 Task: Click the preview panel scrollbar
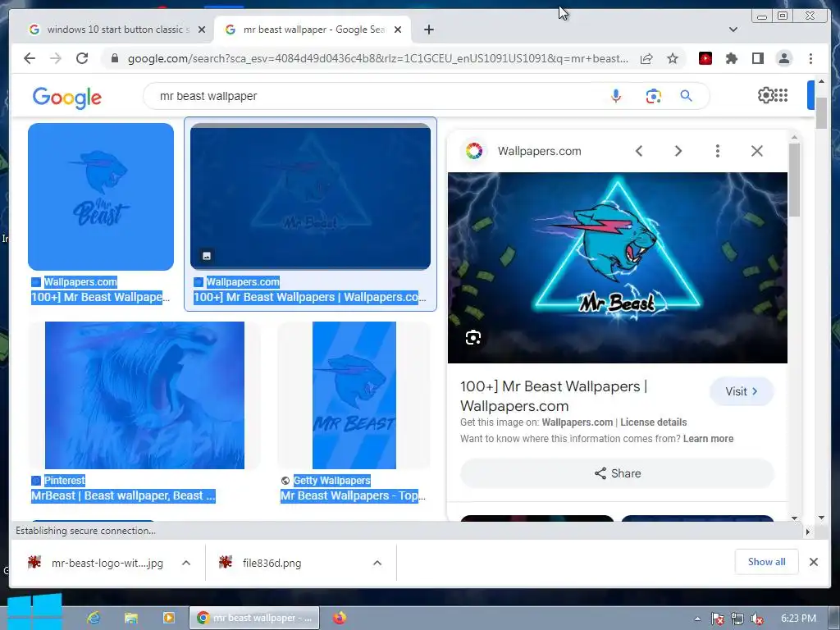point(794,180)
